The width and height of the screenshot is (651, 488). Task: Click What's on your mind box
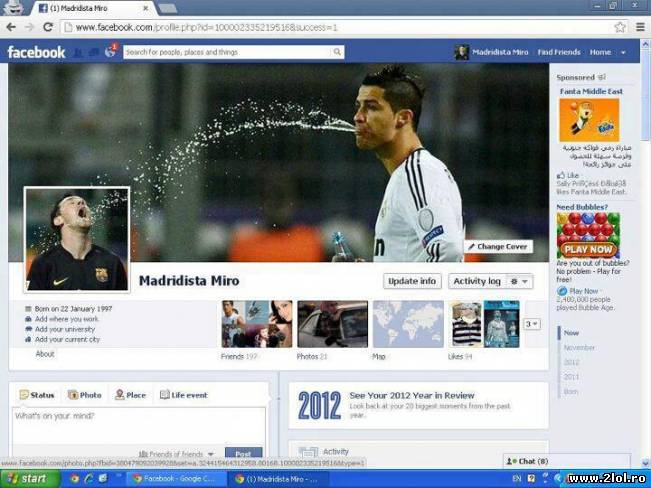[x=139, y=426]
